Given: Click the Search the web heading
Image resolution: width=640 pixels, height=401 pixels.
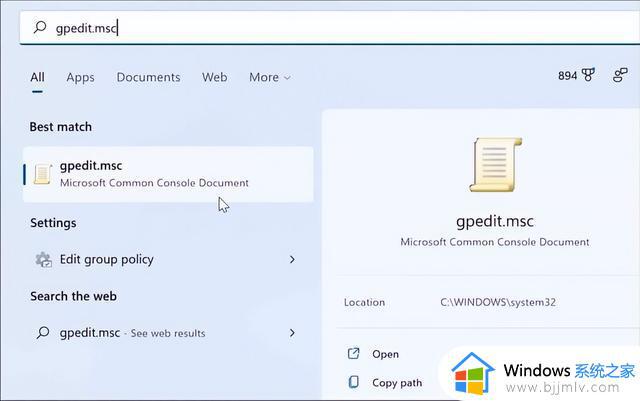Looking at the screenshot, I should 73,296.
